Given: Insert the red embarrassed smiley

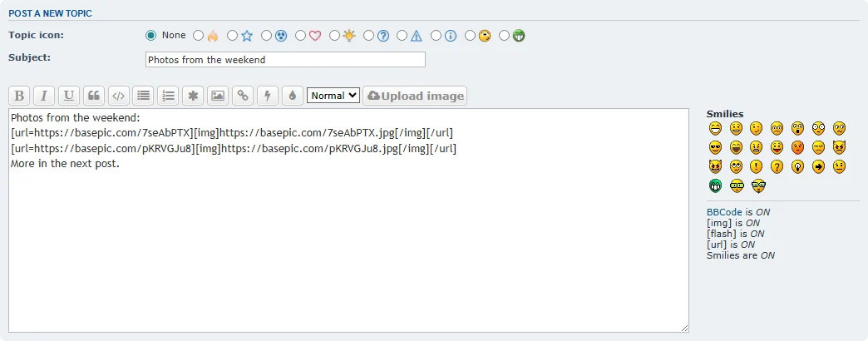Looking at the screenshot, I should click(x=797, y=147).
